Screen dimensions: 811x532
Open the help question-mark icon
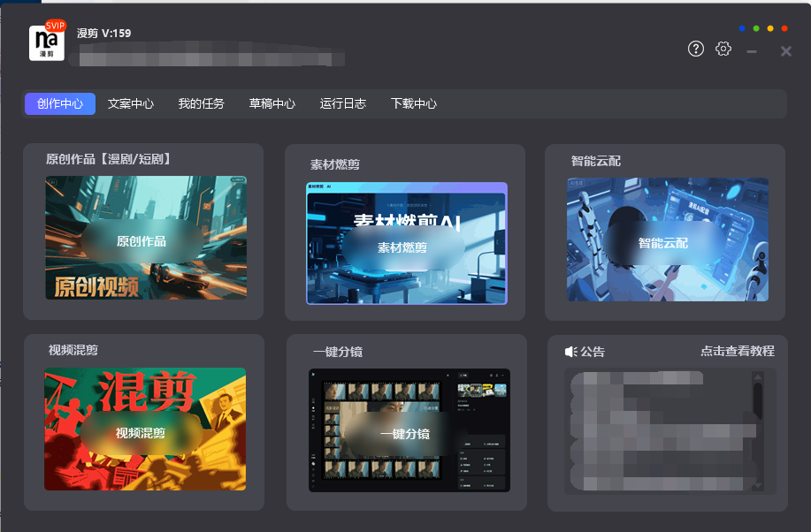[696, 49]
